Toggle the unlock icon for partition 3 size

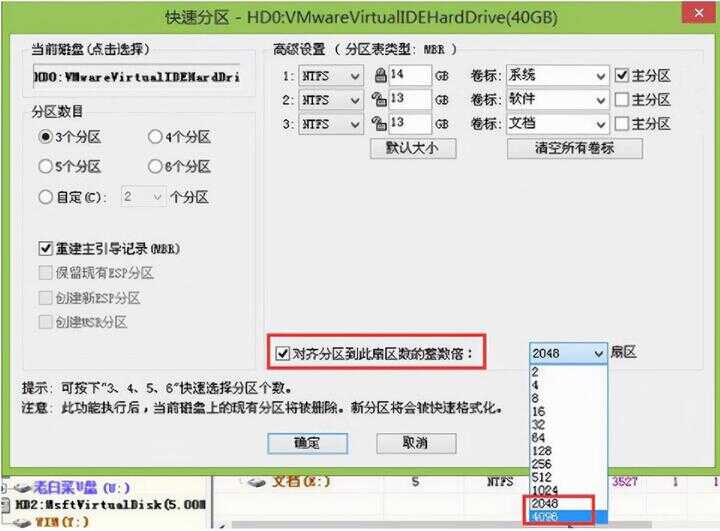[x=379, y=124]
